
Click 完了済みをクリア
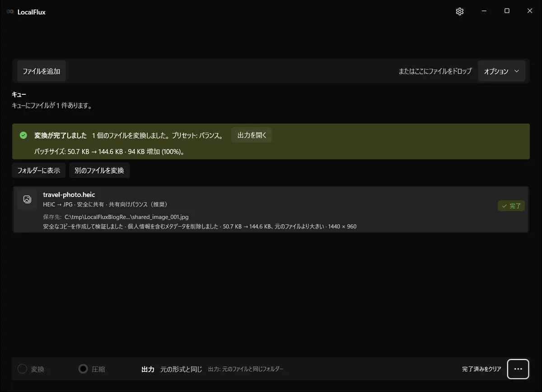[x=481, y=369]
